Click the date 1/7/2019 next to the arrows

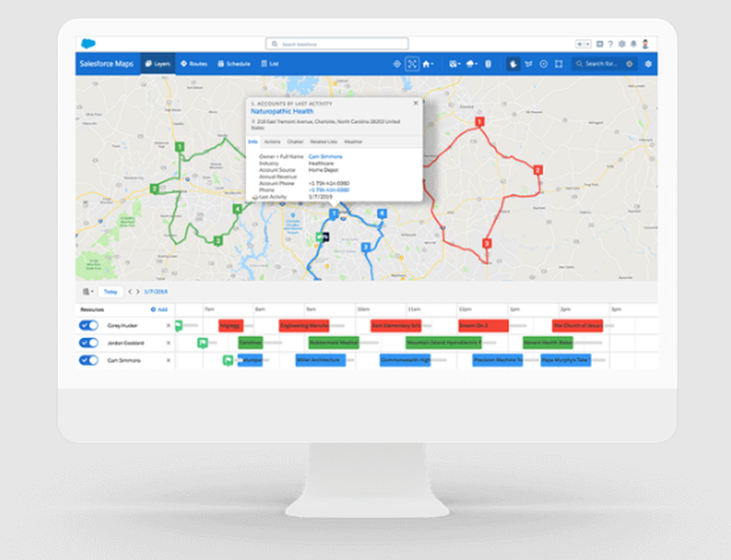(154, 291)
